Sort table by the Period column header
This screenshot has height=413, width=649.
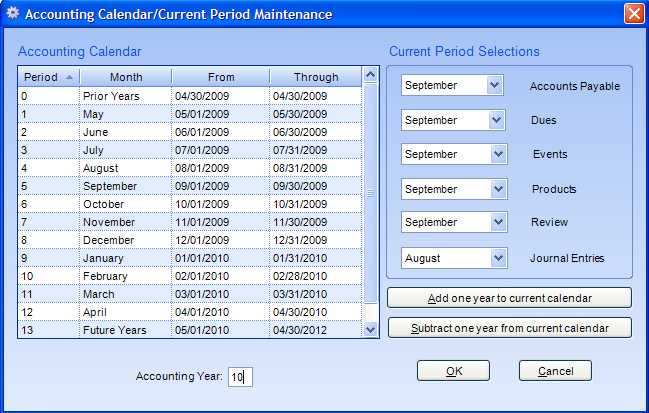pos(48,77)
